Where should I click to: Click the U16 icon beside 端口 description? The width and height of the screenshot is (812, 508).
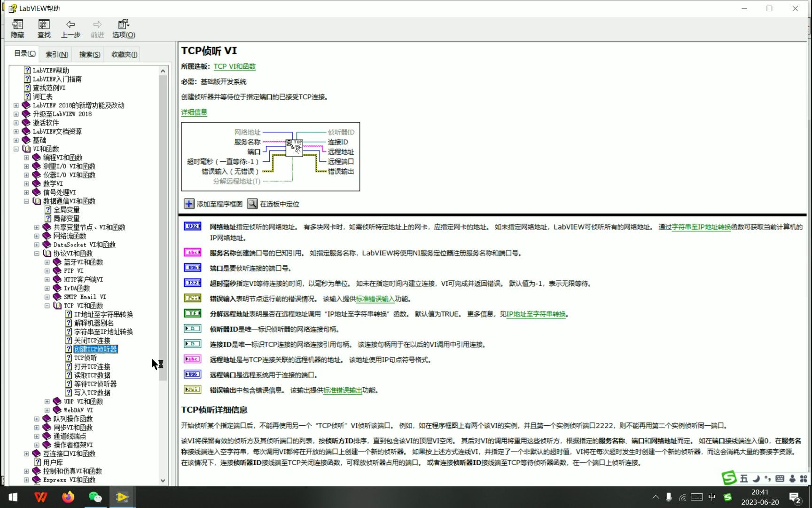[192, 268]
